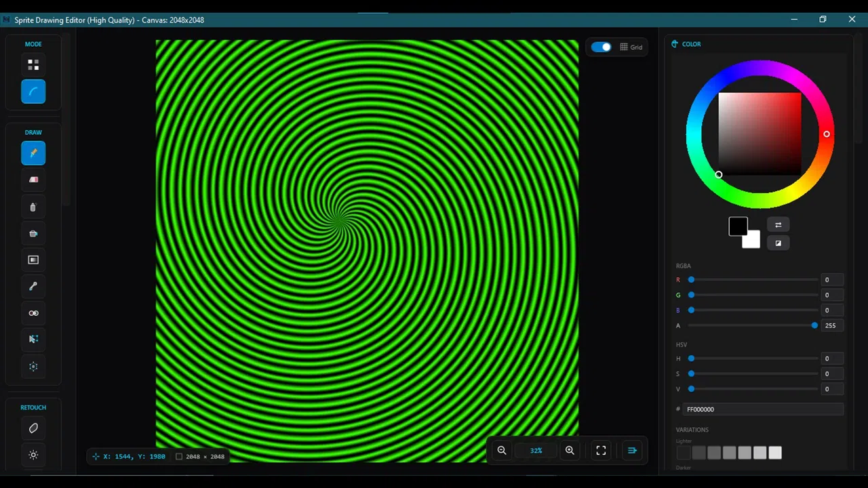Pick the darkest Lighter variation swatch
Image resolution: width=868 pixels, height=488 pixels.
point(684,453)
